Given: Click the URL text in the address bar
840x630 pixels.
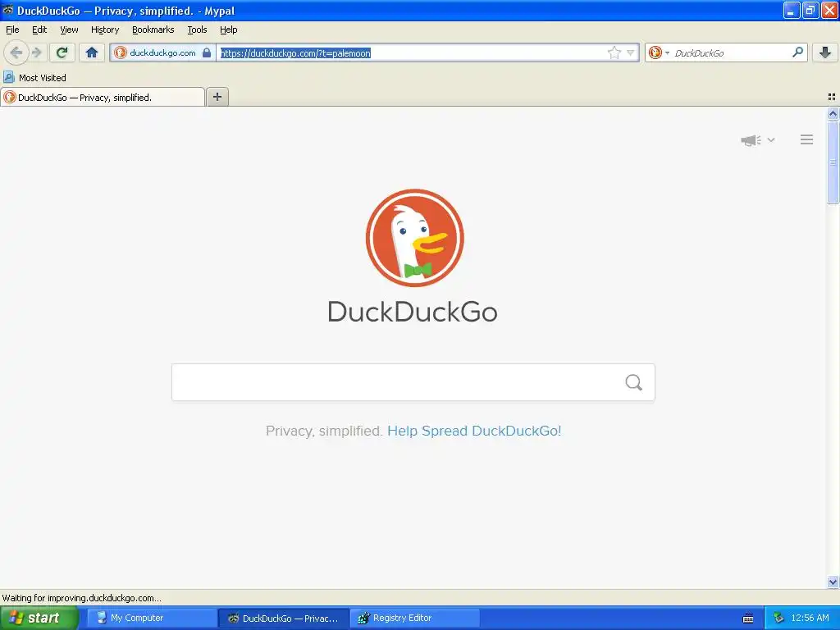Looking at the screenshot, I should tap(295, 53).
